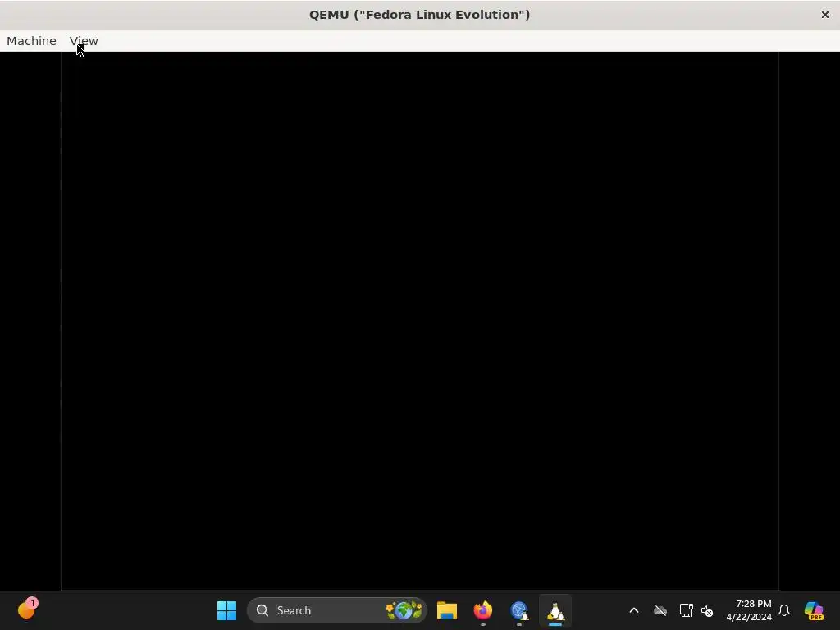Open the notification bell

click(784, 610)
